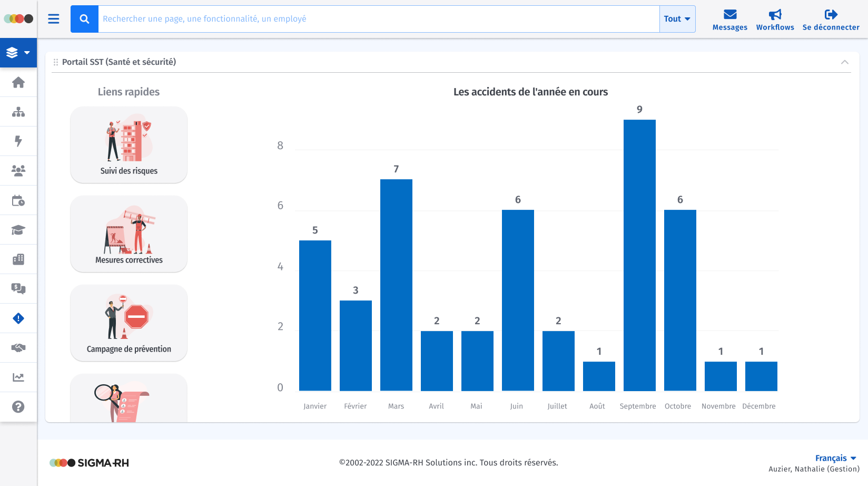The height and width of the screenshot is (486, 868).
Task: Click the Février bar in chart
Action: 356,346
